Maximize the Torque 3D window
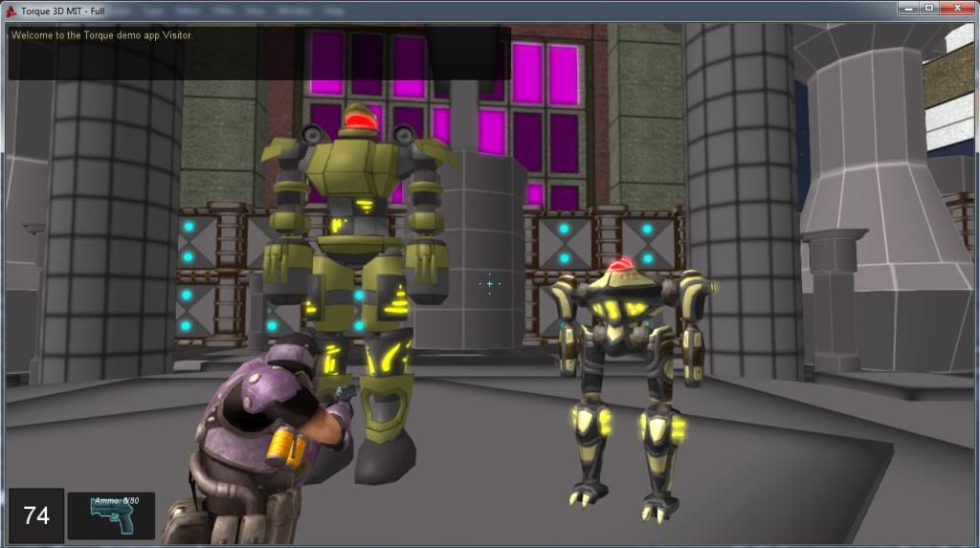The height and width of the screenshot is (548, 980). tap(928, 9)
